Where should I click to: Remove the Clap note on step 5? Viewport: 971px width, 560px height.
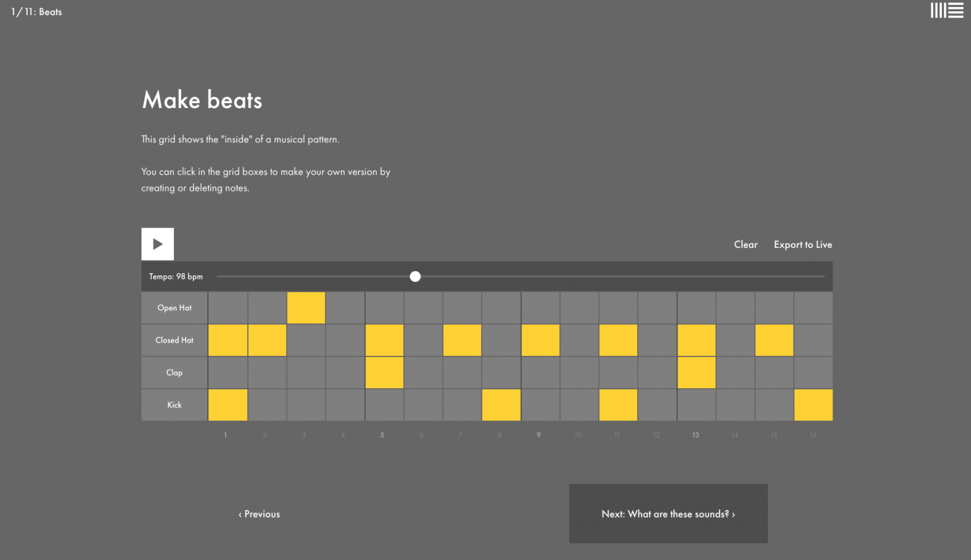point(384,372)
